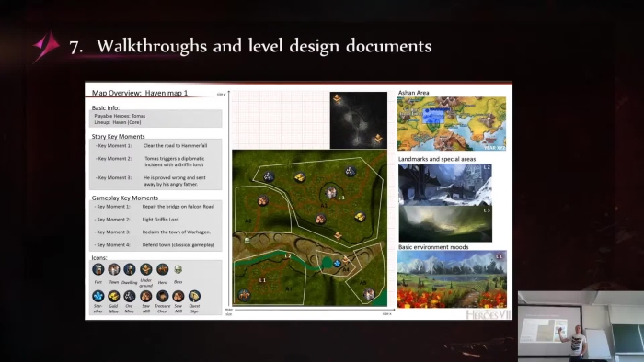Click the boss skull marker on the map
Image resolution: width=644 pixels, height=362 pixels.
point(247,240)
